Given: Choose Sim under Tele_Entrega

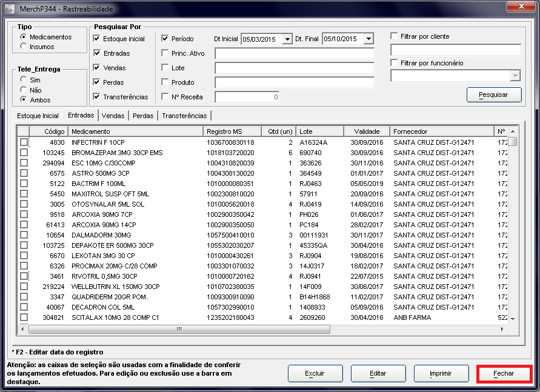Looking at the screenshot, I should (x=24, y=79).
